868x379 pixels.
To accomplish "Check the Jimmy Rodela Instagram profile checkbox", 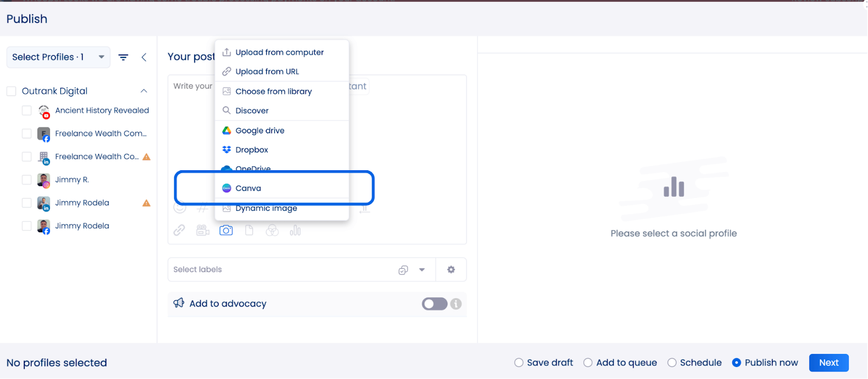I will (27, 179).
